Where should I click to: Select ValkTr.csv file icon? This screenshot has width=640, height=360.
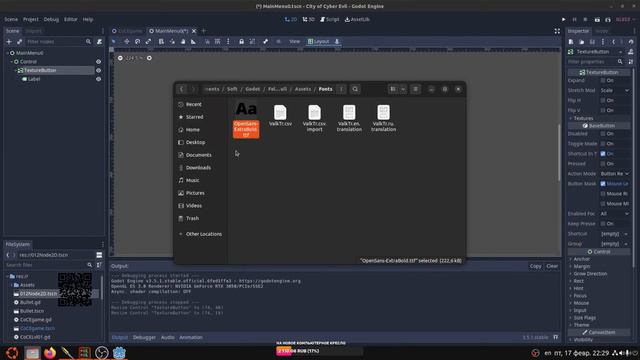(280, 112)
